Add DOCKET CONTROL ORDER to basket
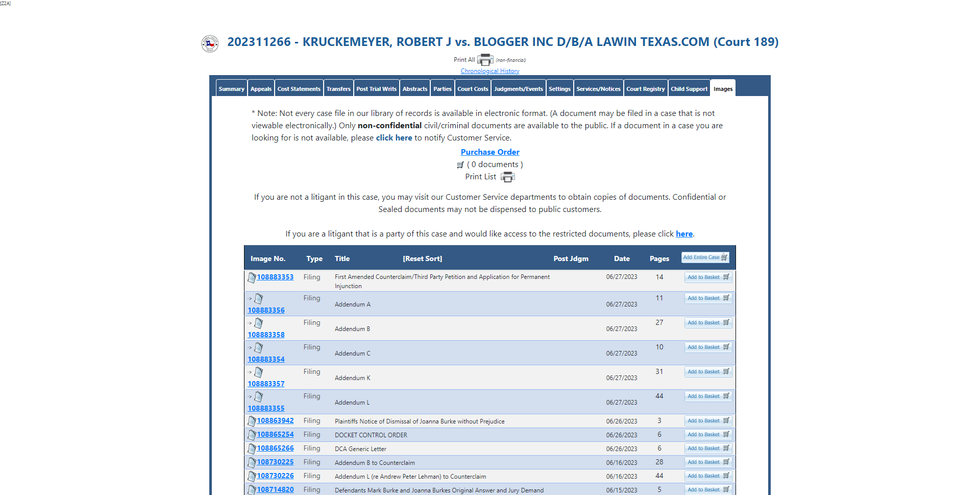Screen dimensions: 980x495 [x=708, y=435]
